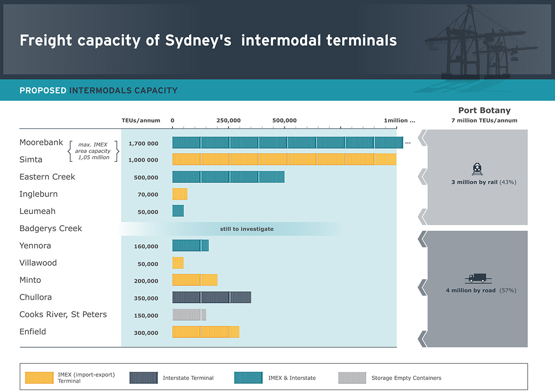Click the ellipsis after the Moorebank bar
Screen dimensions: 555x392
pyautogui.click(x=407, y=143)
